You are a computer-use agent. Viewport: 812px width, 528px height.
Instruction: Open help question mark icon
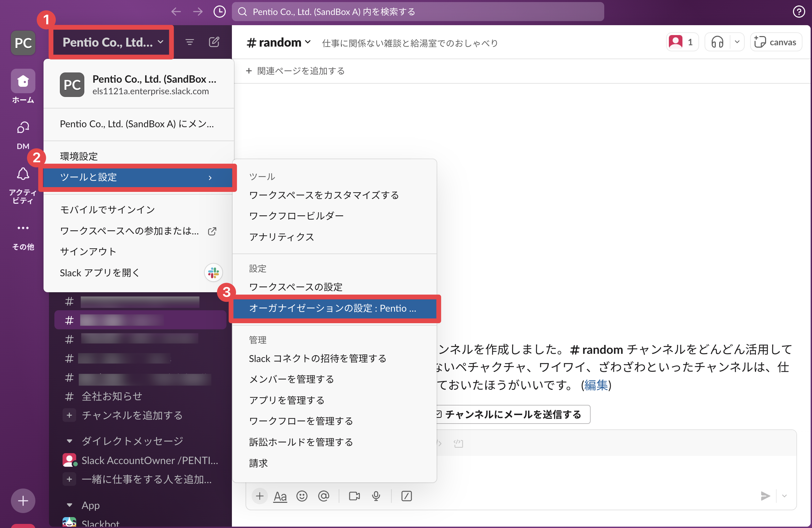799,12
